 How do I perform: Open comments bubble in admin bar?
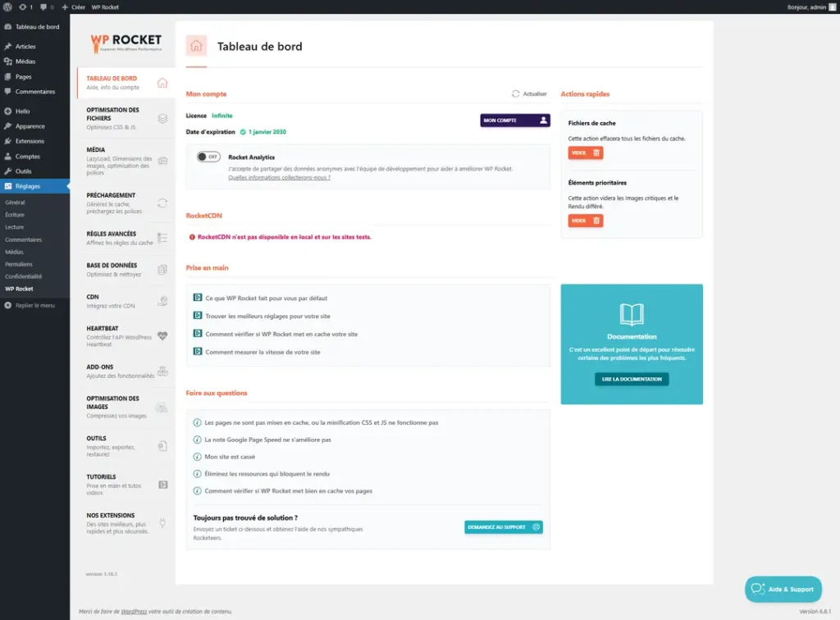(47, 7)
